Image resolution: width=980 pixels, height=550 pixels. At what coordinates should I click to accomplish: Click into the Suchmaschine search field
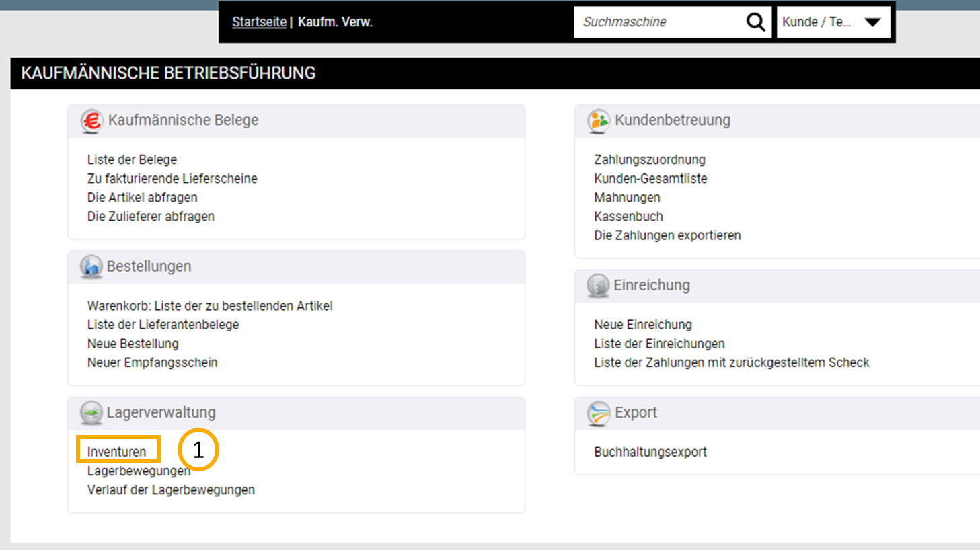click(x=658, y=22)
